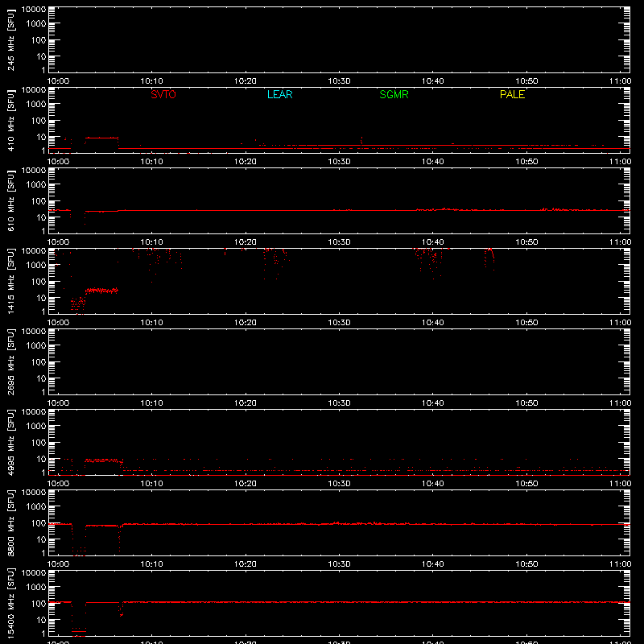The image size is (644, 644).
Task: Select the 8800 MHz [SFU] axis title
Action: tap(10, 522)
